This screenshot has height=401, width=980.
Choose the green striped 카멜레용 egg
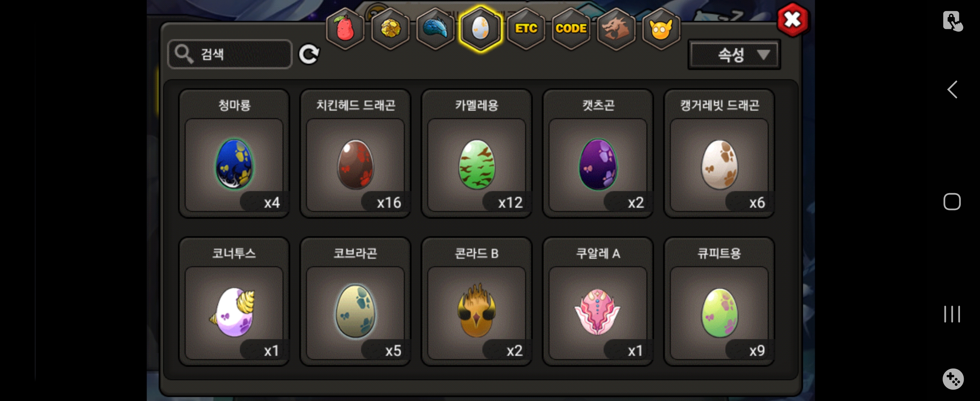477,153
